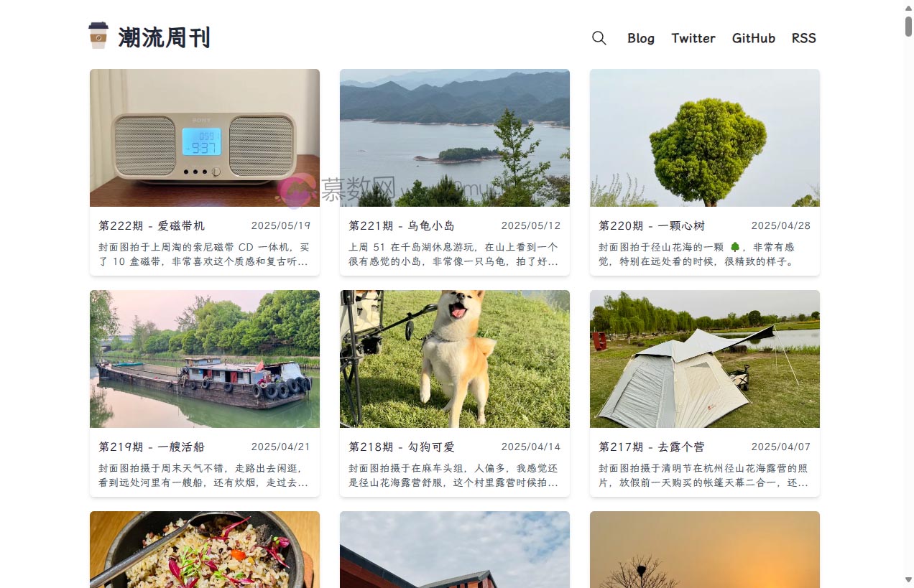
Task: Open the rice bowl cover image
Action: point(205,549)
